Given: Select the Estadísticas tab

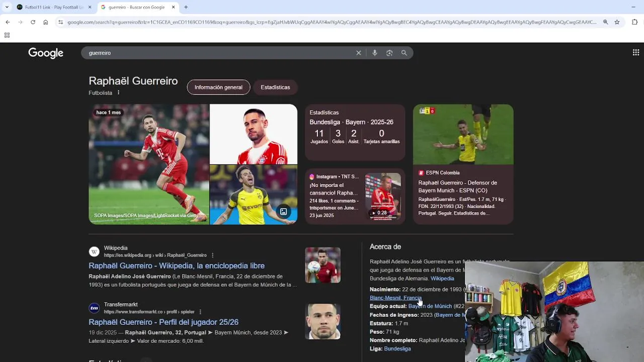Looking at the screenshot, I should (x=275, y=87).
